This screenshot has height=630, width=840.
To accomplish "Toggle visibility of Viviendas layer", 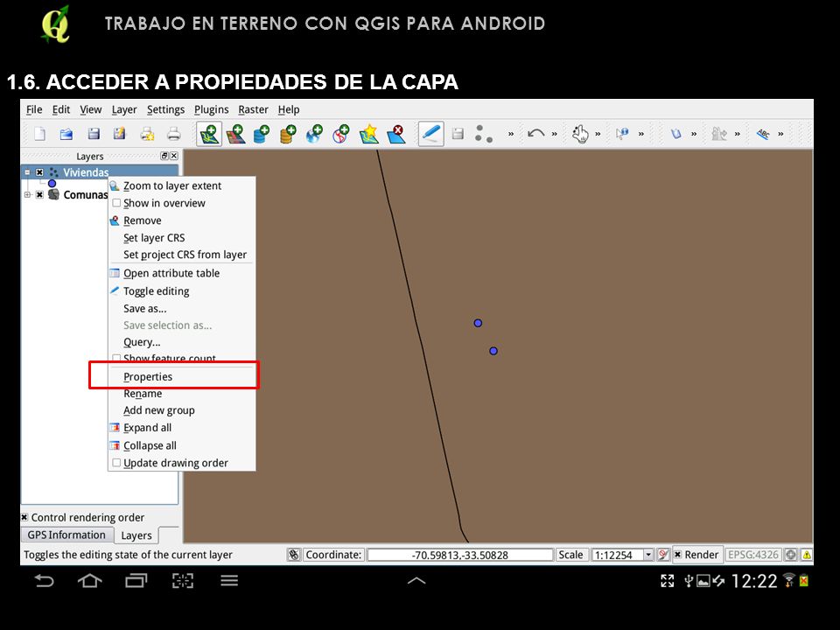I will (39, 172).
